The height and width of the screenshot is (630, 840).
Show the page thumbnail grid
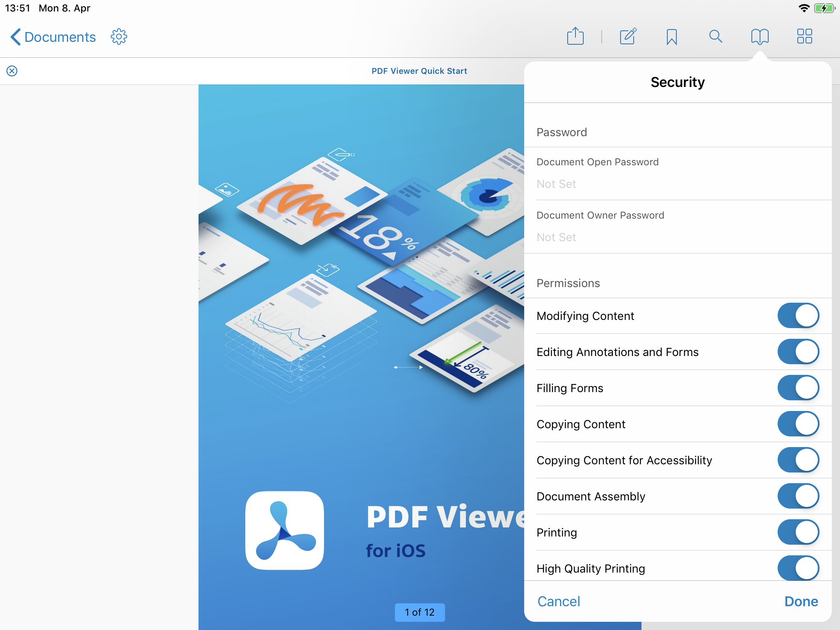tap(804, 36)
